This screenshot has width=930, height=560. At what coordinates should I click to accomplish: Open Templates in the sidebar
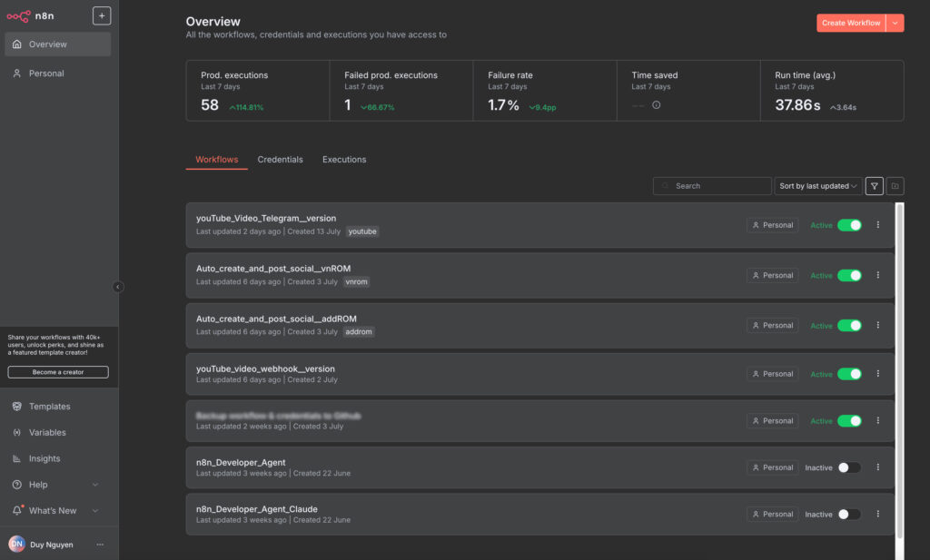pos(57,407)
